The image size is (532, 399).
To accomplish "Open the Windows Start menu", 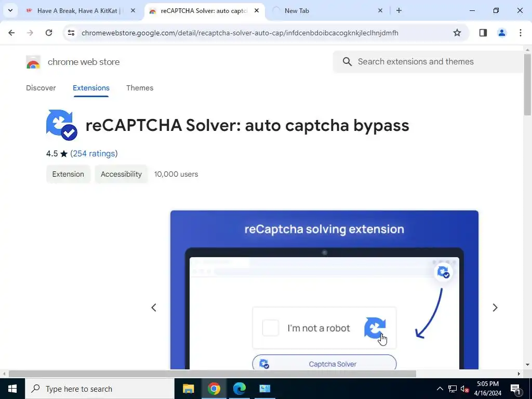I will pyautogui.click(x=12, y=389).
